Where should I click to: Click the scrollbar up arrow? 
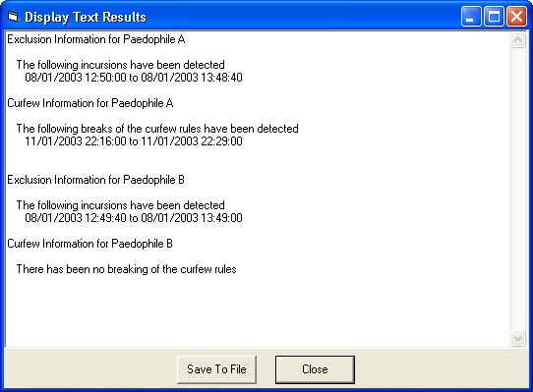[517, 40]
